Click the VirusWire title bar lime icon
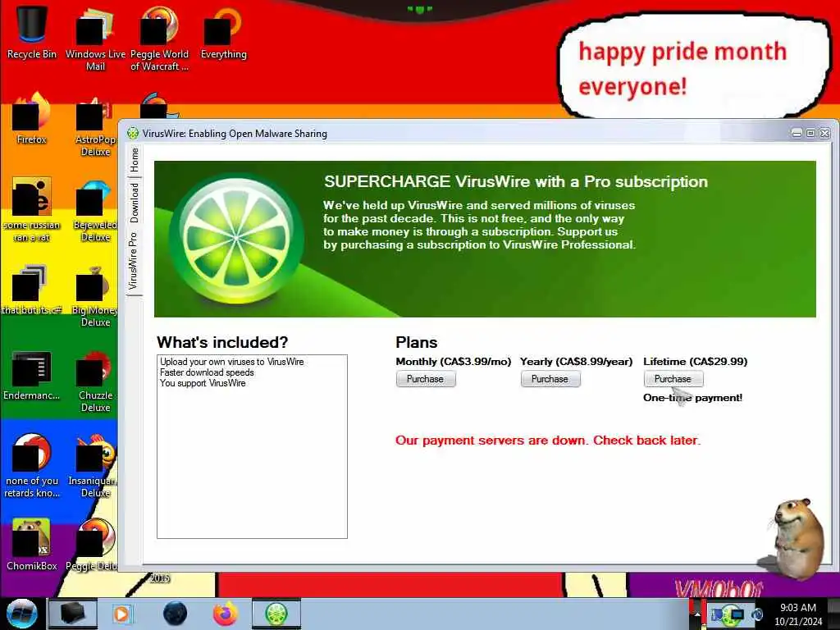This screenshot has width=840, height=630. (x=132, y=134)
